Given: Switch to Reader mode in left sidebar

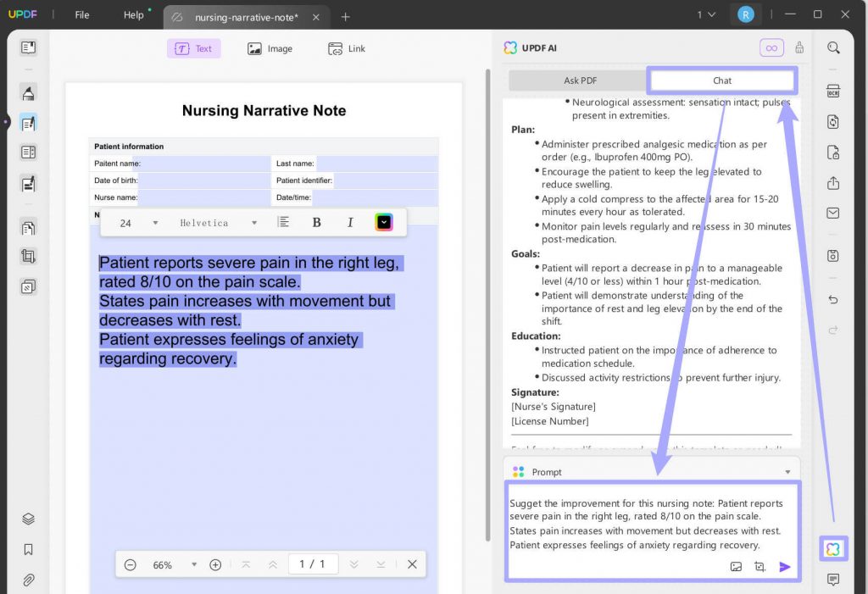Looking at the screenshot, I should coord(28,48).
